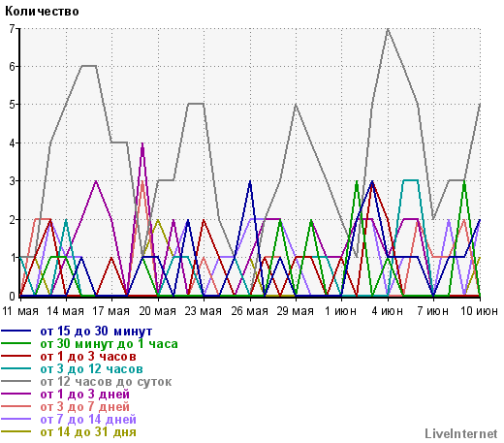This screenshot has width=504, height=443.
Task: Click the '29 мая' date label
Action: 296,311
